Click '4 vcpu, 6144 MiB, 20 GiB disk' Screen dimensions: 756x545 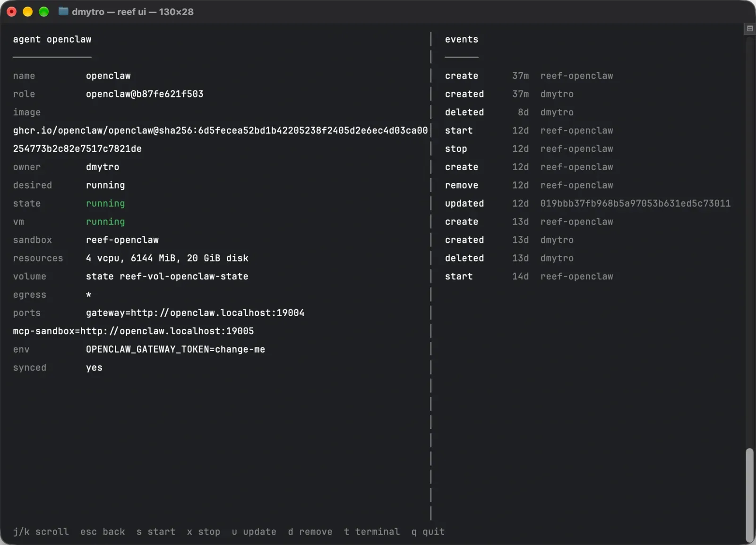[x=167, y=258]
